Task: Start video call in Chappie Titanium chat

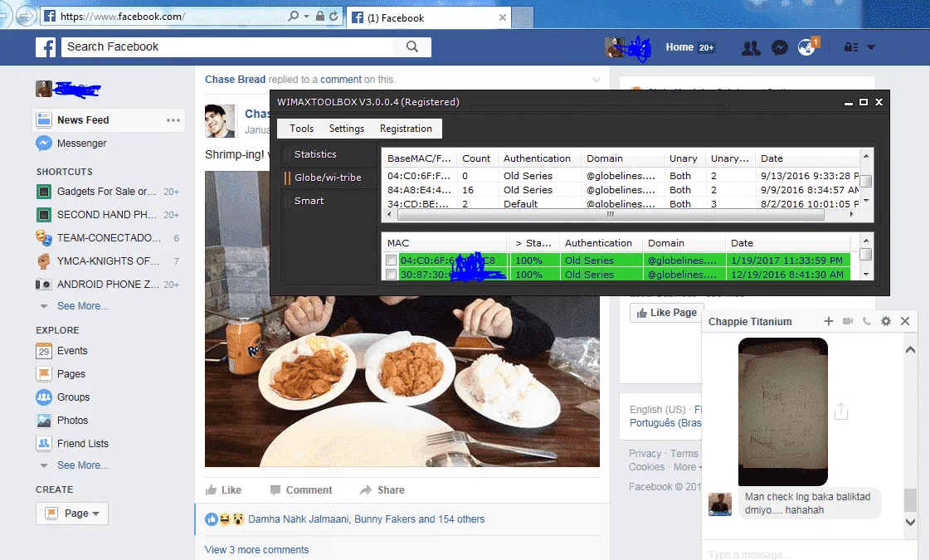Action: coord(848,321)
